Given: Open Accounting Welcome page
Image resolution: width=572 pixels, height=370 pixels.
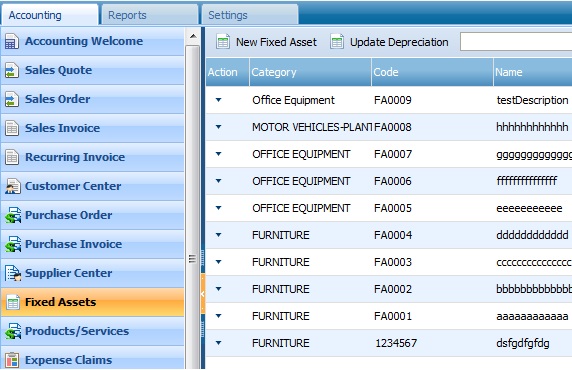Looking at the screenshot, I should pos(93,41).
